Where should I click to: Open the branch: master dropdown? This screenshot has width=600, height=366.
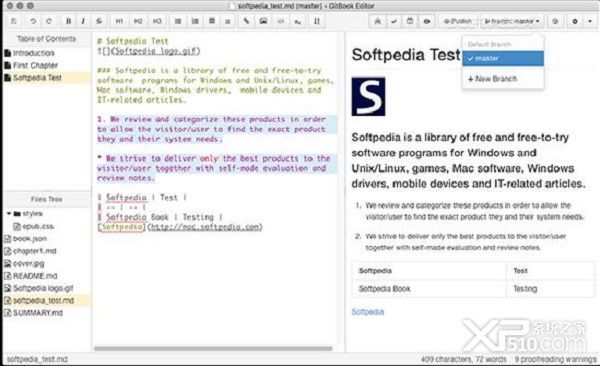pos(512,21)
